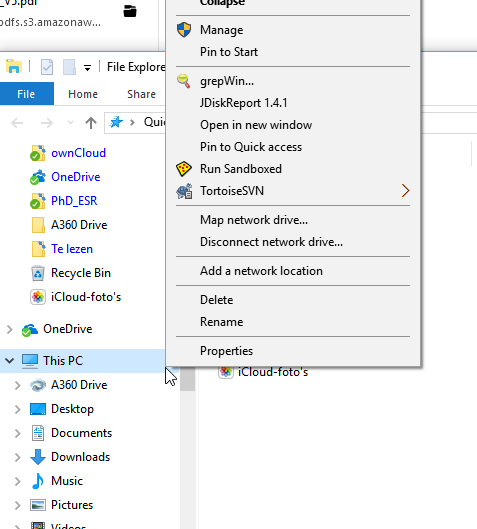477x529 pixels.
Task: Choose Manage from the context menu
Action: 292,30
